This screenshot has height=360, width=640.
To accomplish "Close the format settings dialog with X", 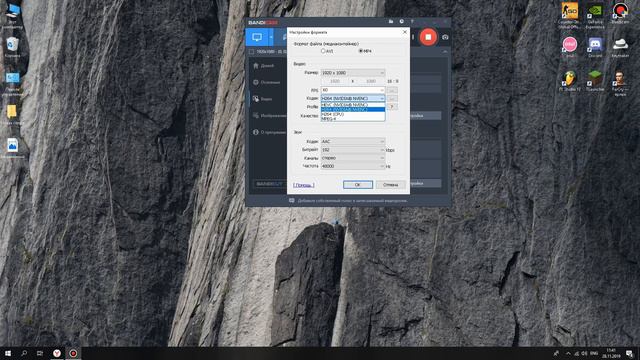I will click(x=404, y=32).
